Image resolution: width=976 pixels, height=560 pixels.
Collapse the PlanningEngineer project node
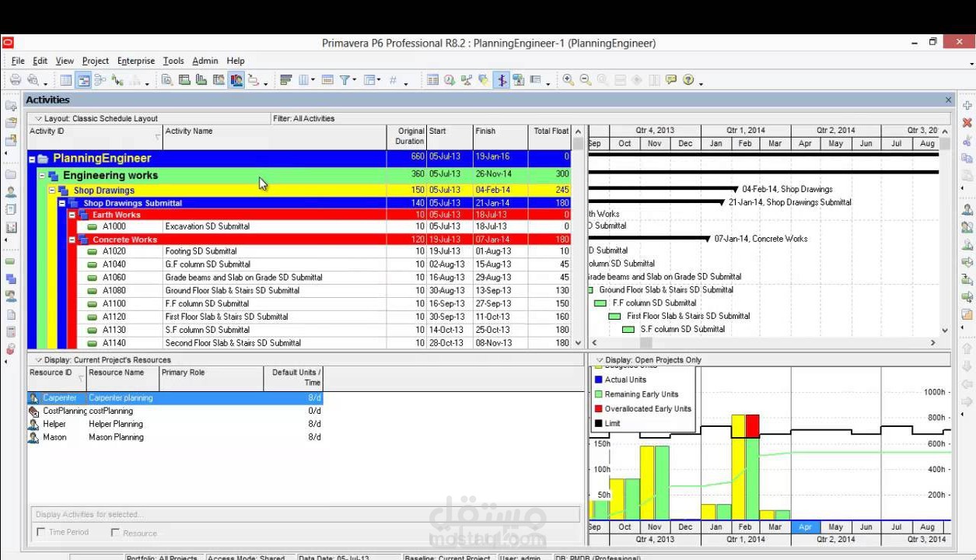[32, 159]
